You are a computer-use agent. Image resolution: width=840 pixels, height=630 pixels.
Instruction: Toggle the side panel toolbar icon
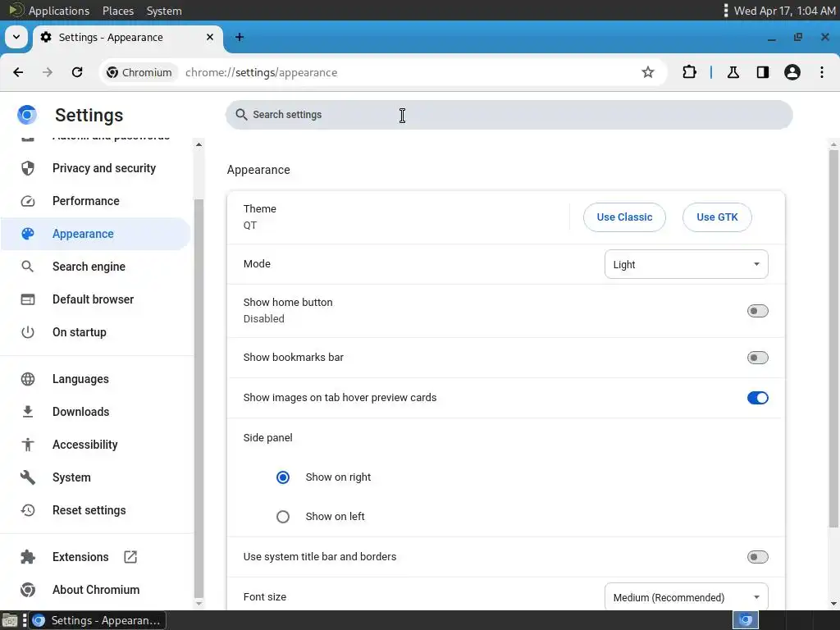pyautogui.click(x=762, y=72)
